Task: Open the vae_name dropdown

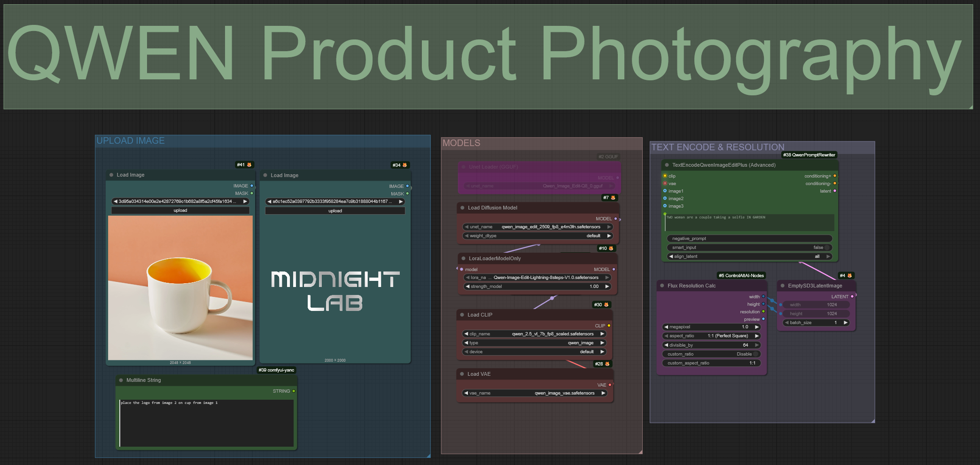Action: point(535,393)
